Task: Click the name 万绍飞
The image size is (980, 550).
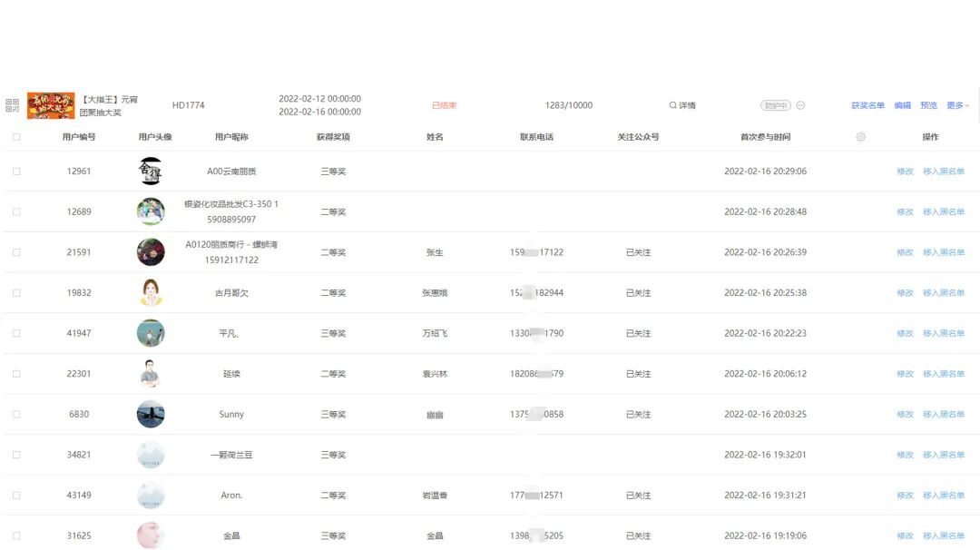Action: (435, 333)
